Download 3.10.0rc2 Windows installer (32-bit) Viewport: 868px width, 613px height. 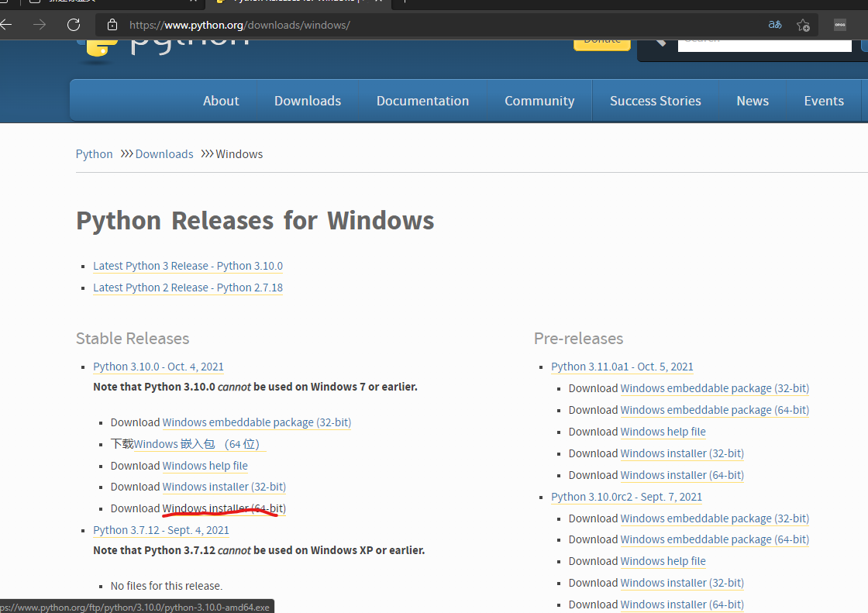682,583
